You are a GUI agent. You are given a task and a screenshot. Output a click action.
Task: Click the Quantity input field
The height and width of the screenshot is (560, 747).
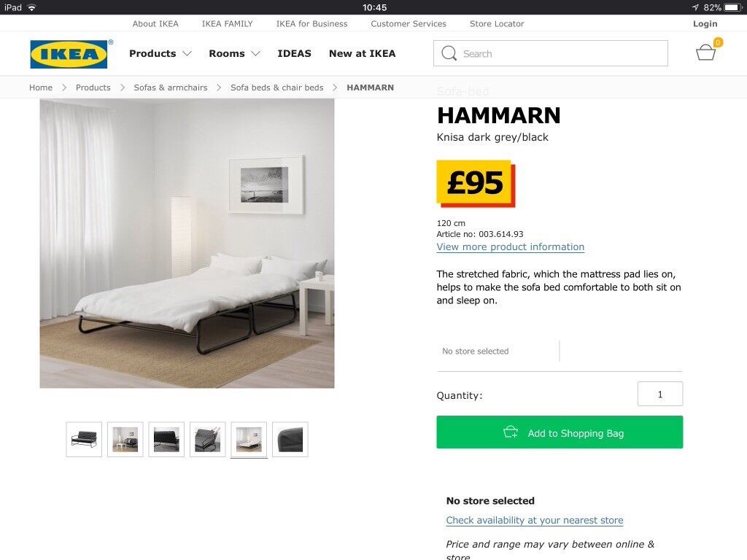point(660,394)
